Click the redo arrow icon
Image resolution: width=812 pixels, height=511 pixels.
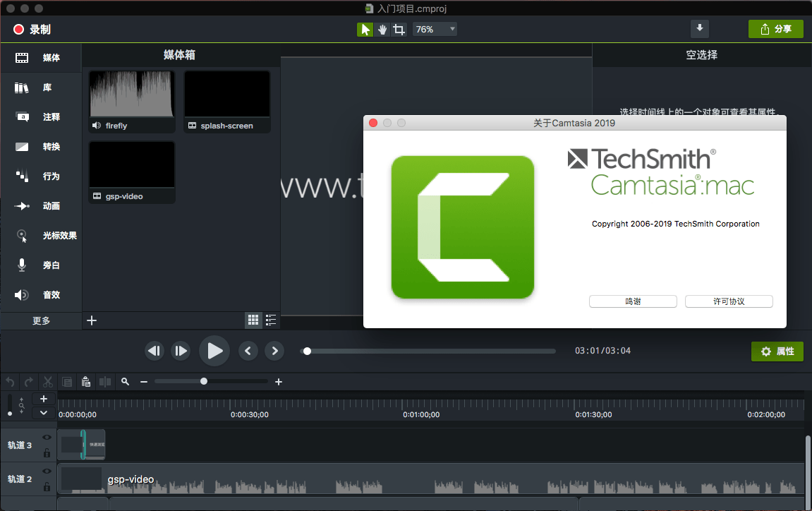pos(29,382)
